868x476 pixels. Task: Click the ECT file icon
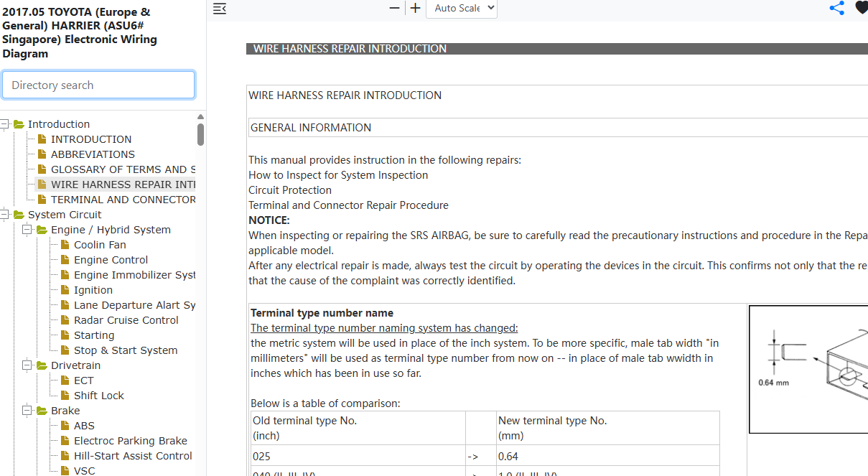65,381
